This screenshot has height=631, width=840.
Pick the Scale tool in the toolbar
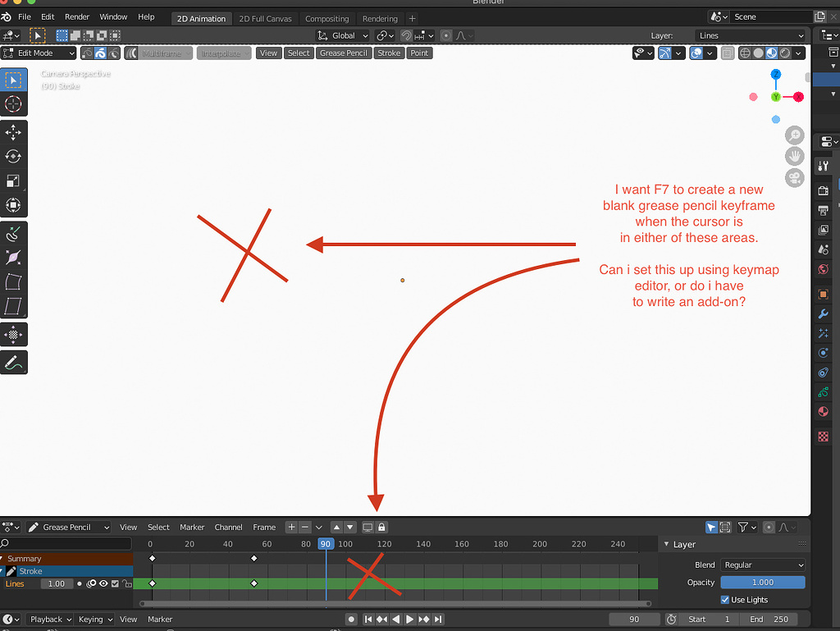pyautogui.click(x=13, y=181)
